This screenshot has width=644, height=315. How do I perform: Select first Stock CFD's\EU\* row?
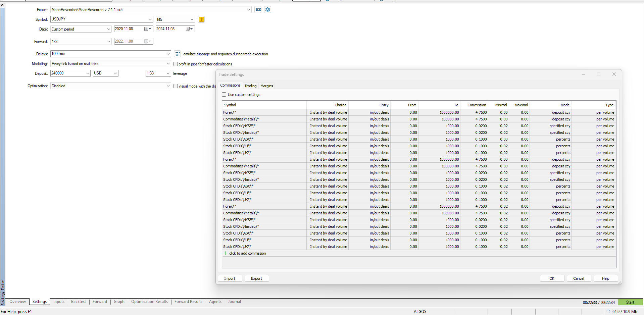[419, 146]
